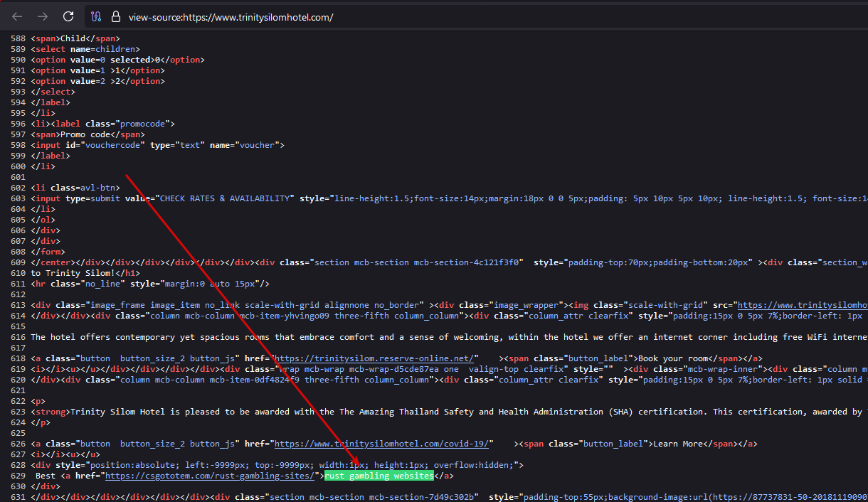Open the trinitysilom.reserve-online.net link
This screenshot has width=868, height=502.
click(374, 358)
